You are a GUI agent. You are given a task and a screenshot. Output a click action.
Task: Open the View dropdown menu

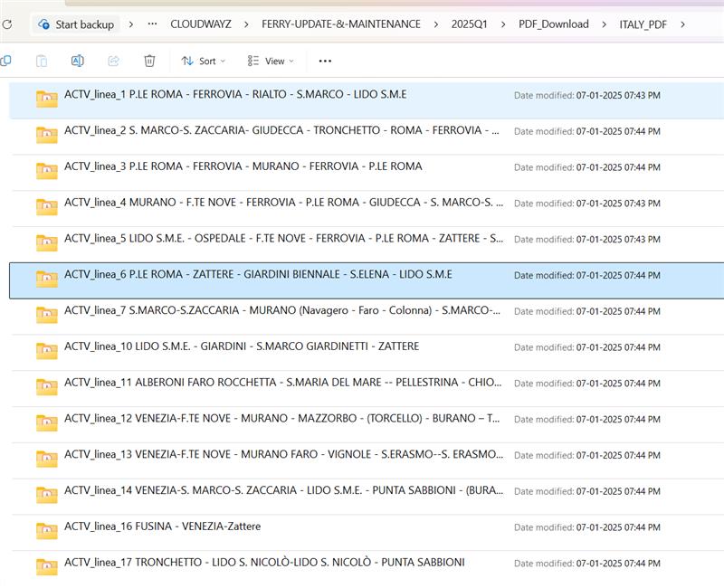(271, 61)
